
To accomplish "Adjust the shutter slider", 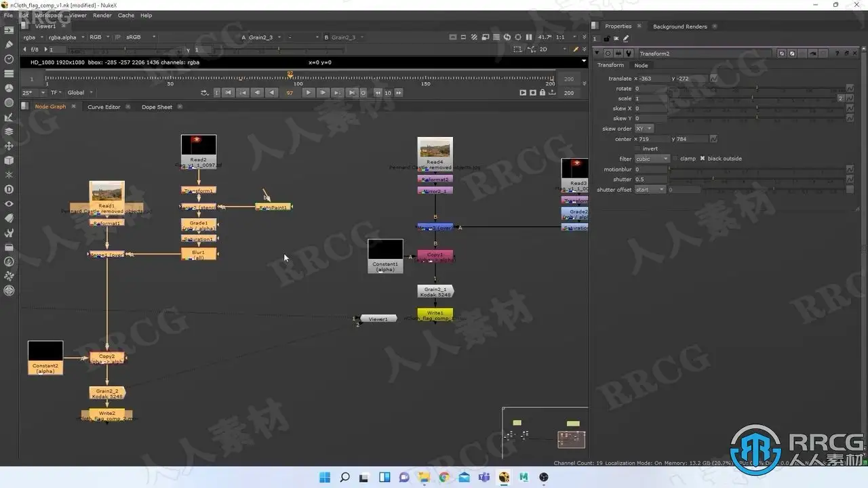I will coord(759,179).
